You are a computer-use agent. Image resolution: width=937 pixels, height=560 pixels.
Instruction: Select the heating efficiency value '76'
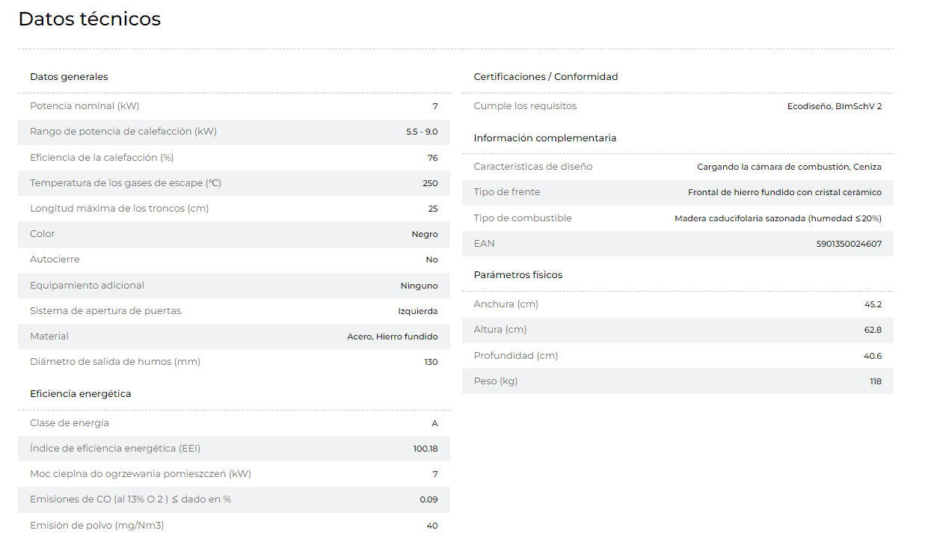click(433, 158)
